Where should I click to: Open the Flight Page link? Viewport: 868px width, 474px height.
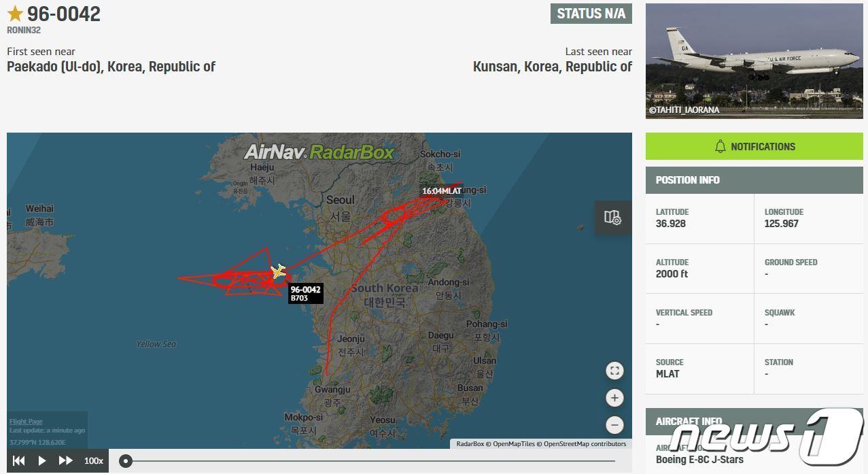tap(26, 422)
